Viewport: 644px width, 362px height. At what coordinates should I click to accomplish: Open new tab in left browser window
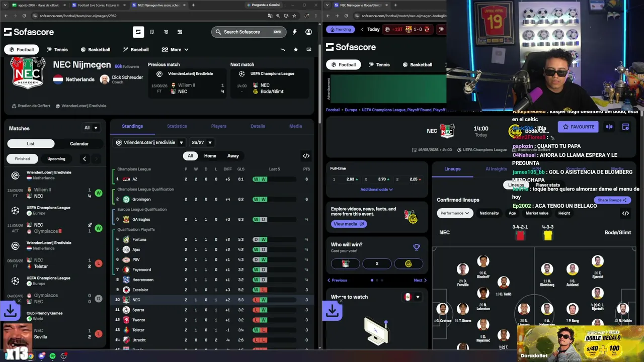(193, 5)
